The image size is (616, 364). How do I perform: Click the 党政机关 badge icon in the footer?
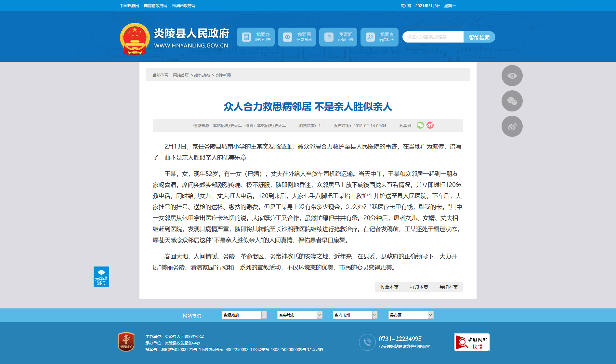click(126, 342)
